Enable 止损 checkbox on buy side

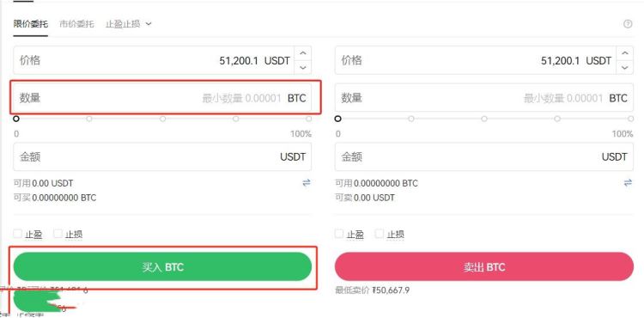[58, 234]
